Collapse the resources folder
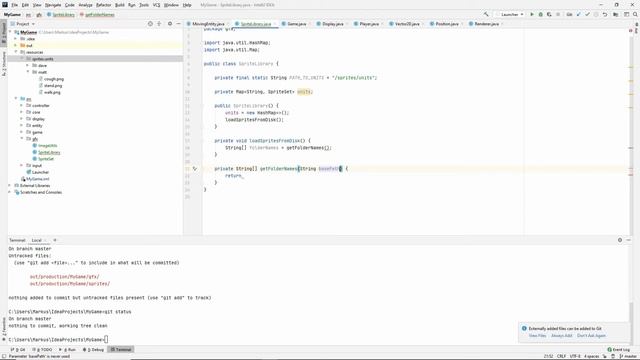Viewport: 640px width, 360px height. (16, 52)
